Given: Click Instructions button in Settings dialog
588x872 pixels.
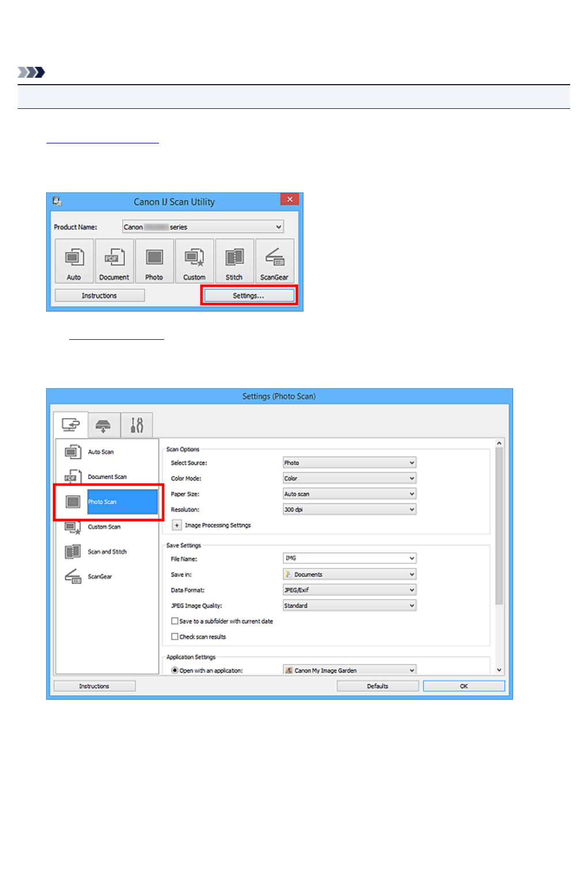Looking at the screenshot, I should [94, 686].
